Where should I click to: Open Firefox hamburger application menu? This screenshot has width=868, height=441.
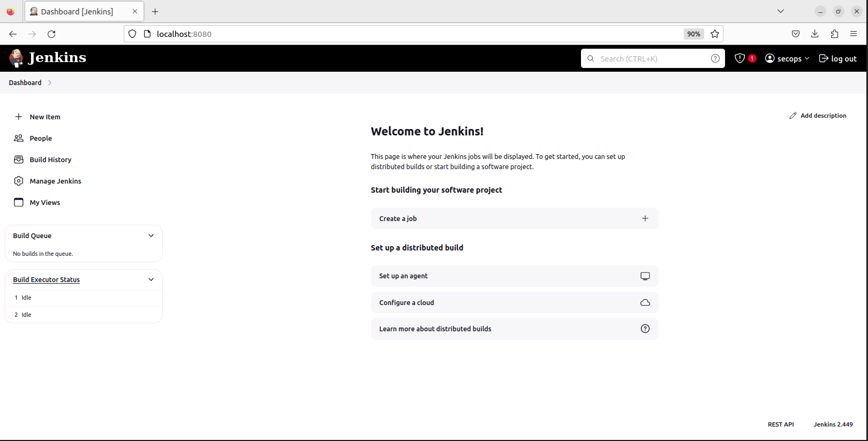pos(854,34)
